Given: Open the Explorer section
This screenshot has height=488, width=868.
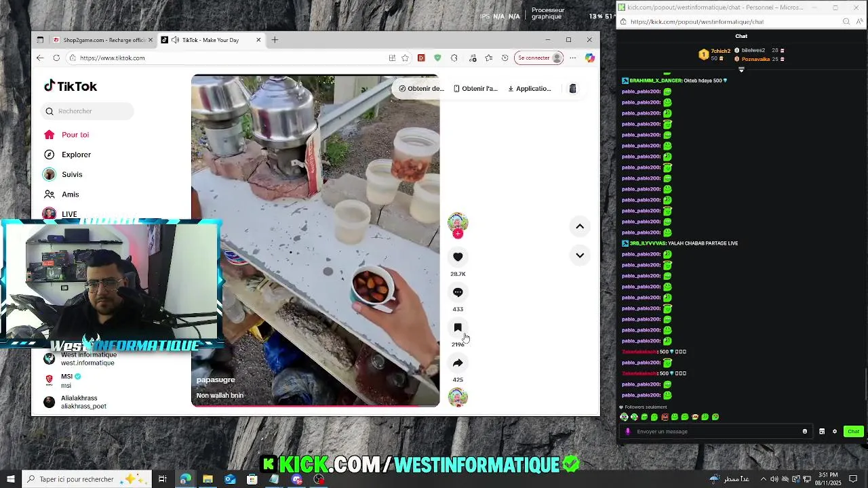Looking at the screenshot, I should tap(76, 155).
